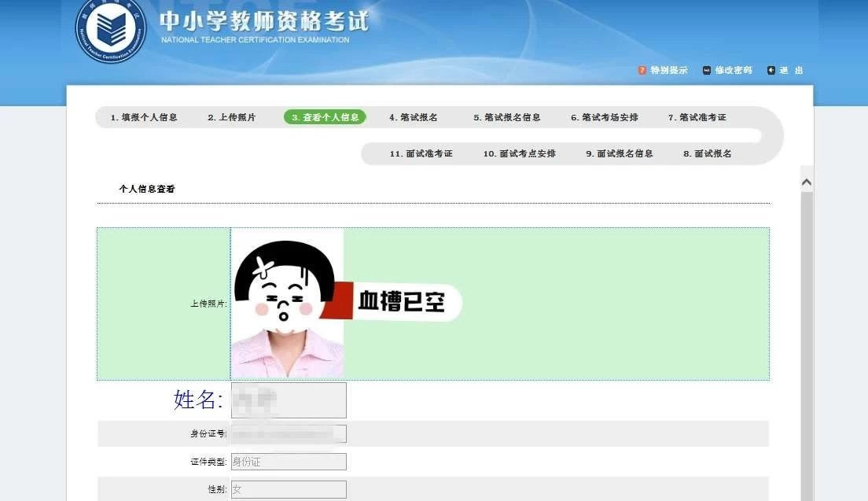Click the scrollbar up arrow
The image size is (868, 501).
(x=807, y=181)
